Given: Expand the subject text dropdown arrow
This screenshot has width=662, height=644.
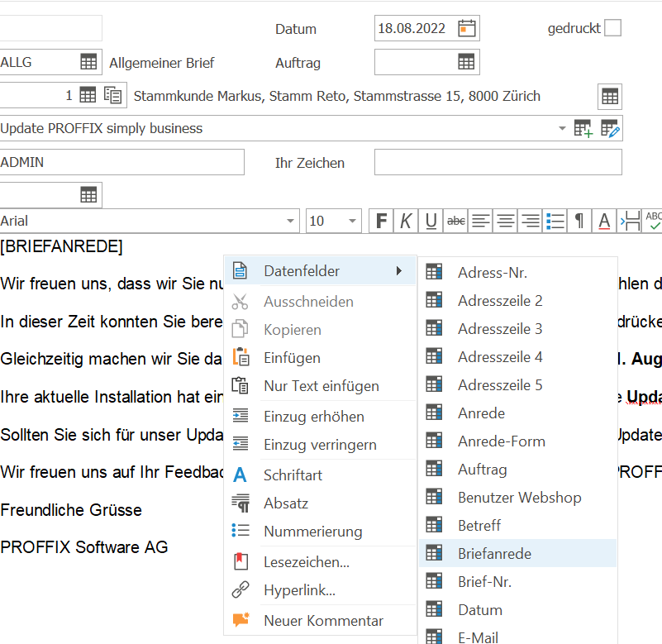Looking at the screenshot, I should (x=562, y=128).
